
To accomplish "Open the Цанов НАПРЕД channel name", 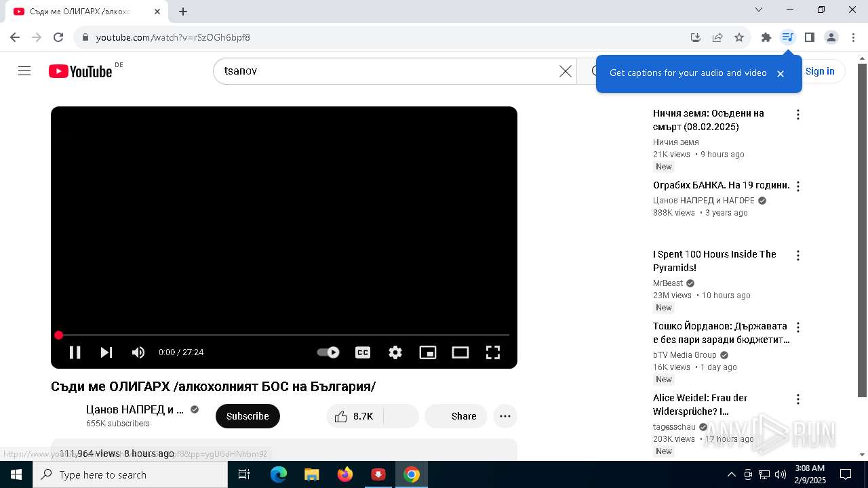I will pos(135,409).
